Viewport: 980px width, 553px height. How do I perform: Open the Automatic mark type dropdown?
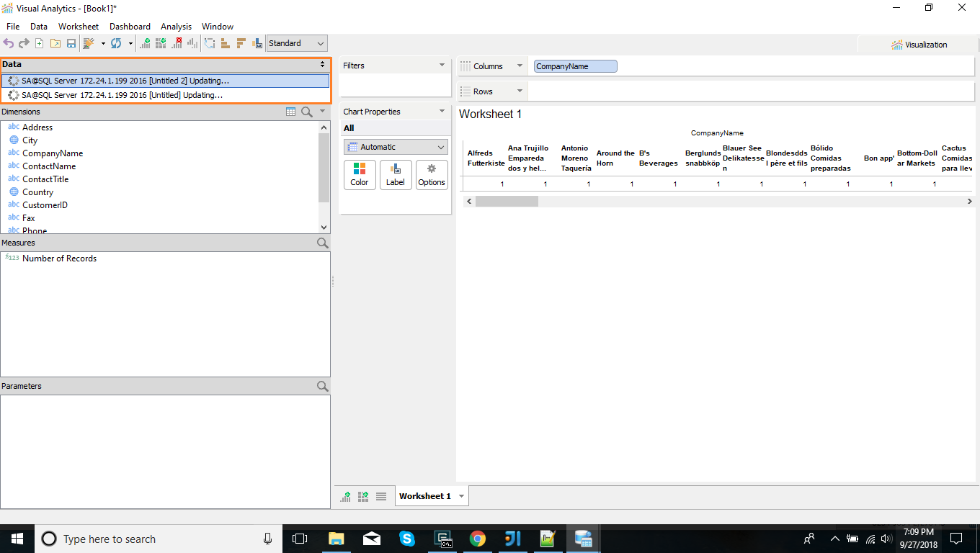point(396,147)
